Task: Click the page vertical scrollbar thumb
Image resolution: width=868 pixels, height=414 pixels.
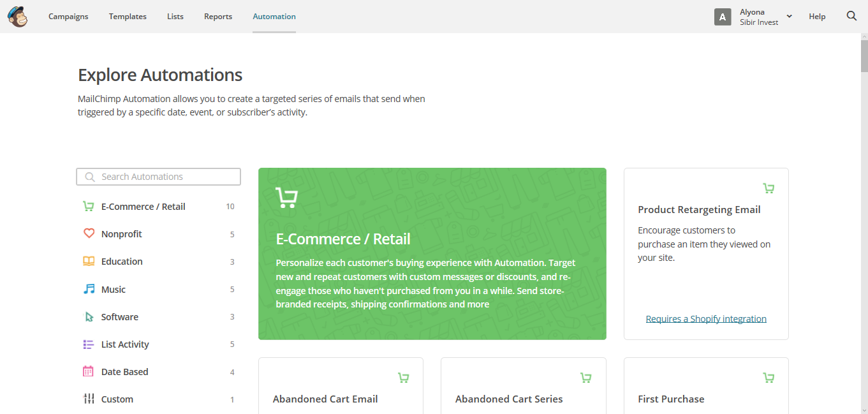Action: tap(864, 54)
